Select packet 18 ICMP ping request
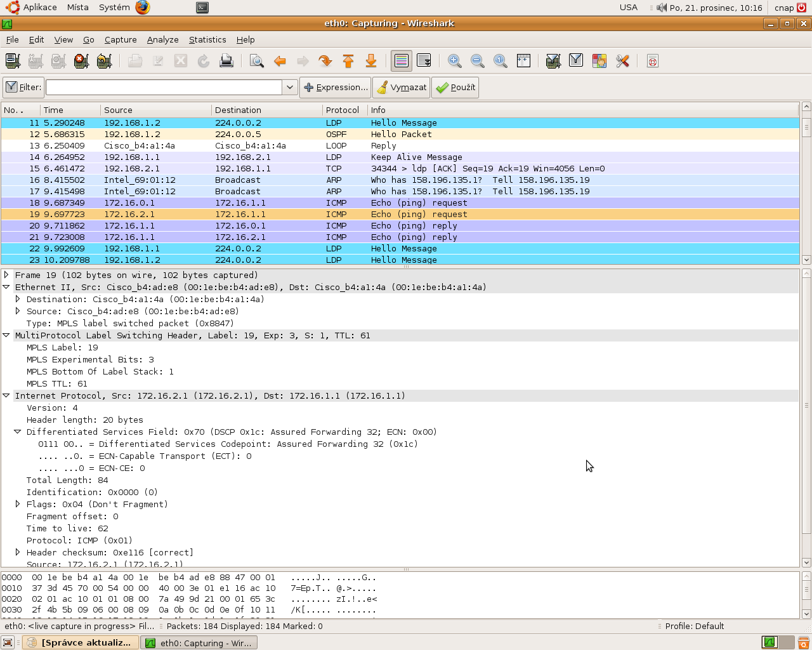This screenshot has width=812, height=650. pyautogui.click(x=400, y=203)
